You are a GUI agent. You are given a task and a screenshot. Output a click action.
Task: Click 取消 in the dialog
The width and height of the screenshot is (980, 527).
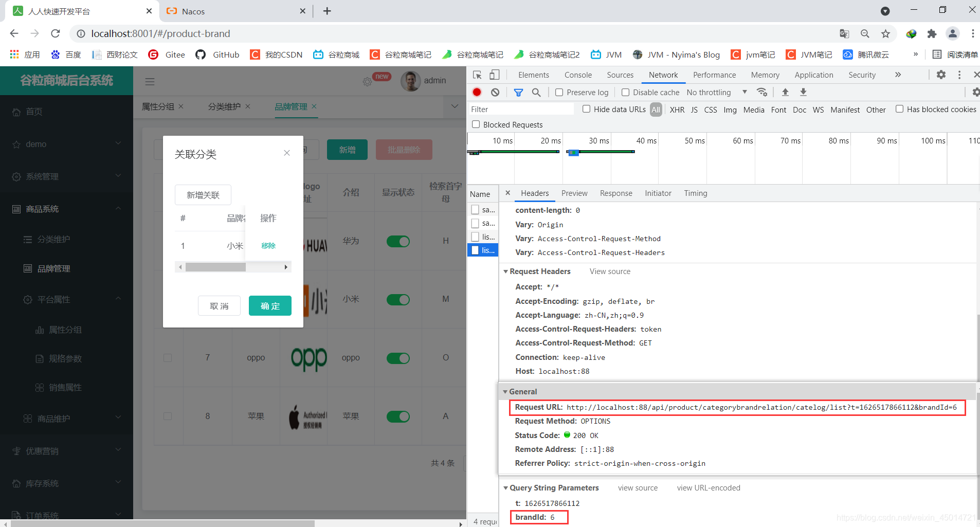pyautogui.click(x=219, y=306)
